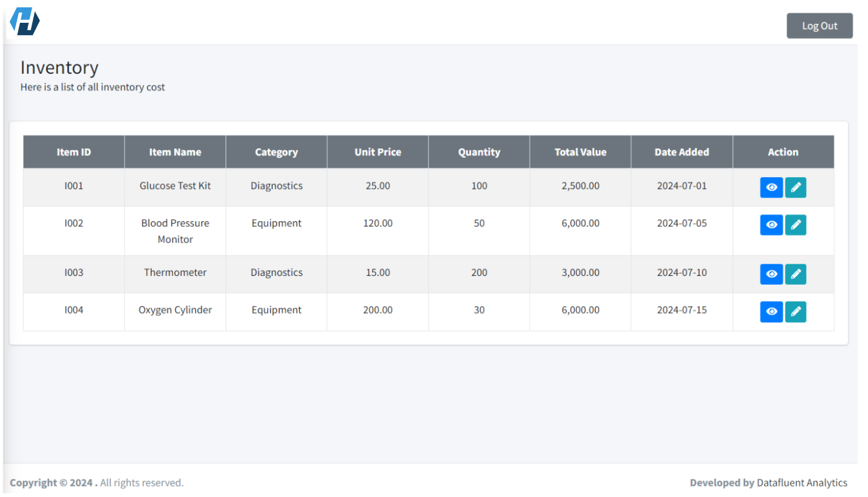Edit the Oxygen Cylinder entry
The width and height of the screenshot is (868, 497).
(x=795, y=311)
